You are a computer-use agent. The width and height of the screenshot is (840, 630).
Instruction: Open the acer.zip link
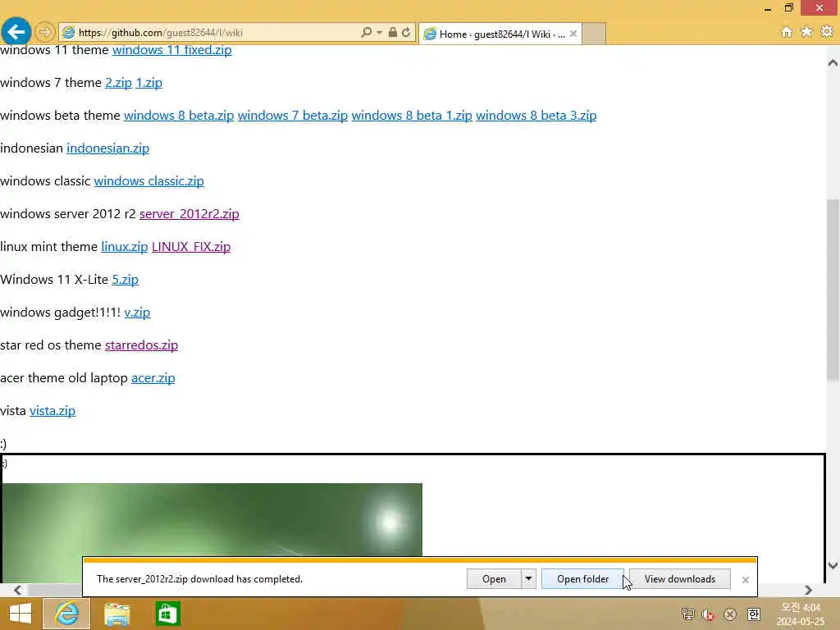153,377
